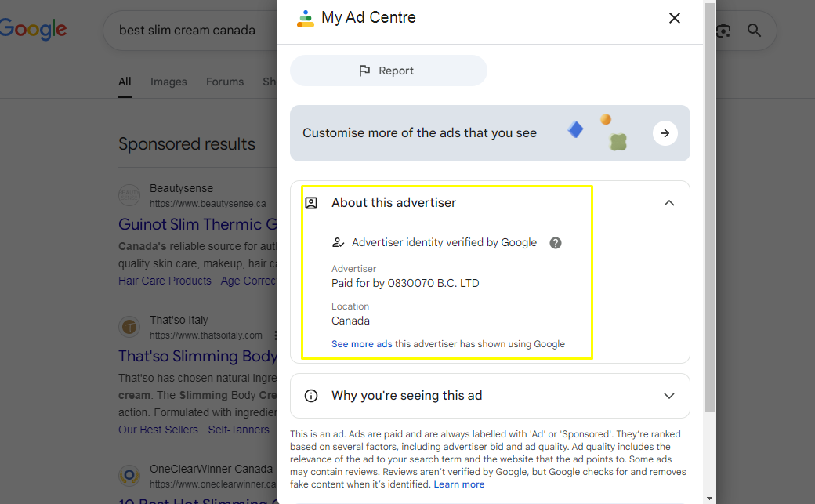815x504 pixels.
Task: Switch to the Images search tab
Action: (x=168, y=82)
